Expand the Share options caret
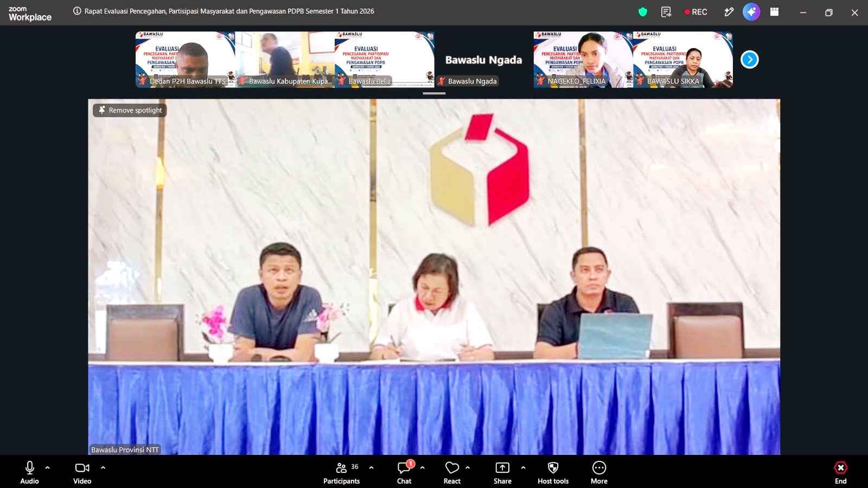Viewport: 868px width, 488px height. coord(524,467)
